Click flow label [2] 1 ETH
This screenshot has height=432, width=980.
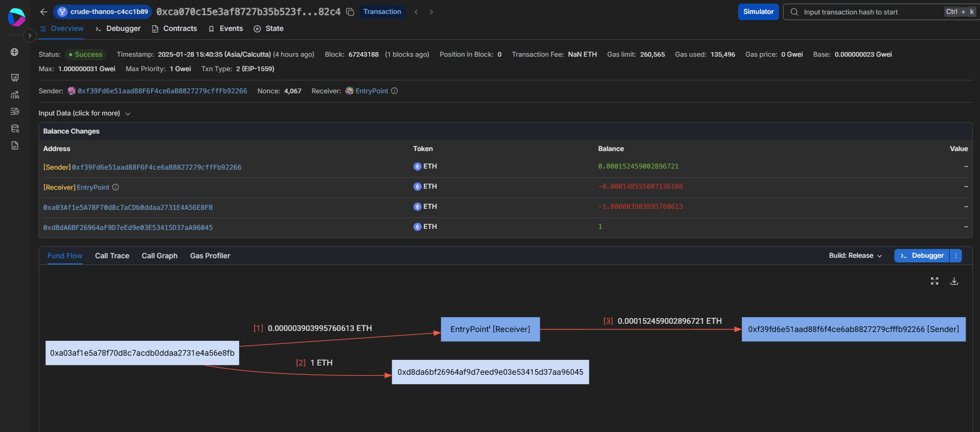(x=314, y=363)
